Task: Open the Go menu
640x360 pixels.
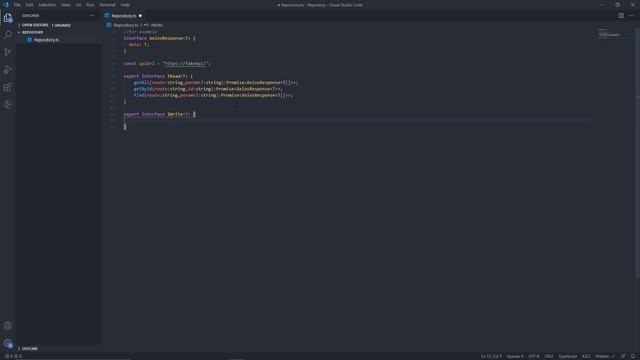Action: (x=78, y=5)
